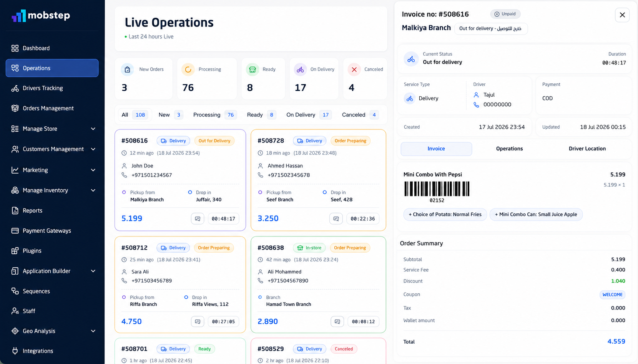Click the Plugins icon in sidebar

(x=15, y=251)
